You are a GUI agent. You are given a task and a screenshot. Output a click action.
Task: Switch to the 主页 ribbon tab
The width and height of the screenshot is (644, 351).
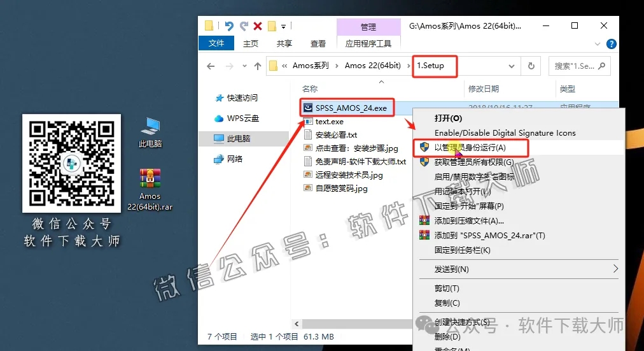[251, 43]
